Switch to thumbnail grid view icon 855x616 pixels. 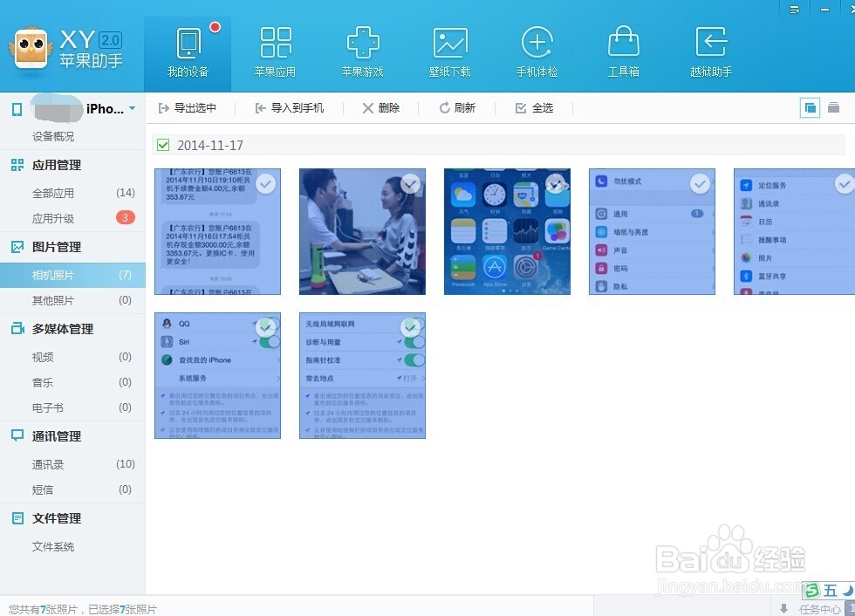click(x=810, y=108)
